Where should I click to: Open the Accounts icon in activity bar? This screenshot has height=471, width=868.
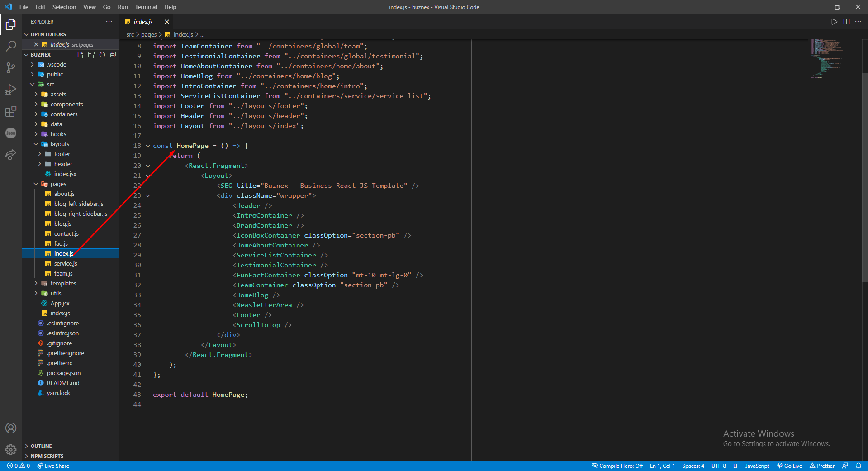pos(11,428)
